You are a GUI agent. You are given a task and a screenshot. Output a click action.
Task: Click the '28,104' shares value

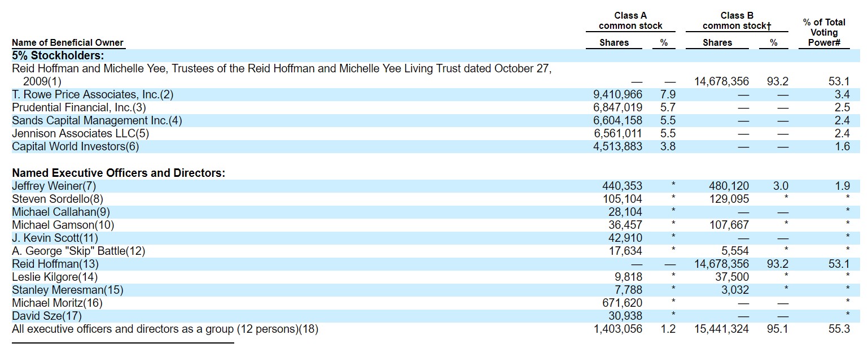click(625, 212)
